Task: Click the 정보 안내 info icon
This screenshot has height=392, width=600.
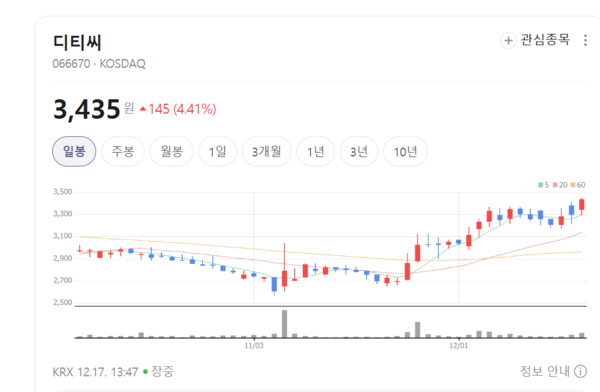Action: [580, 371]
